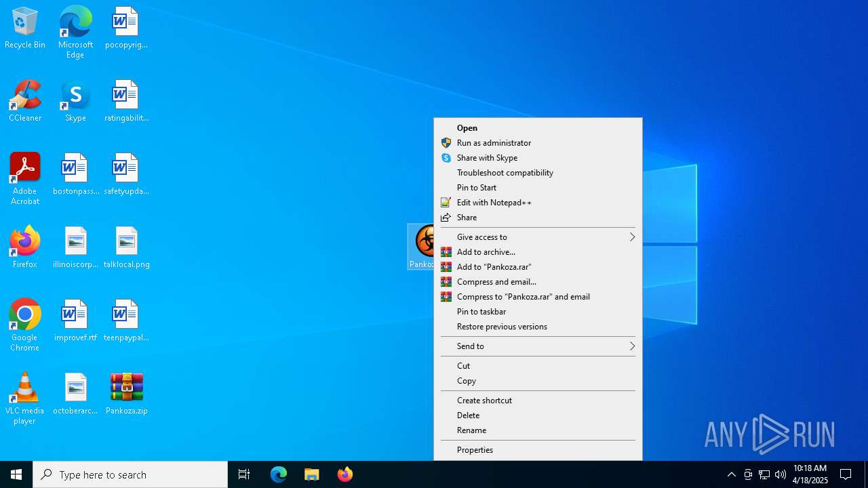868x488 pixels.
Task: Select the teenpaypal... Word document
Action: pyautogui.click(x=126, y=321)
